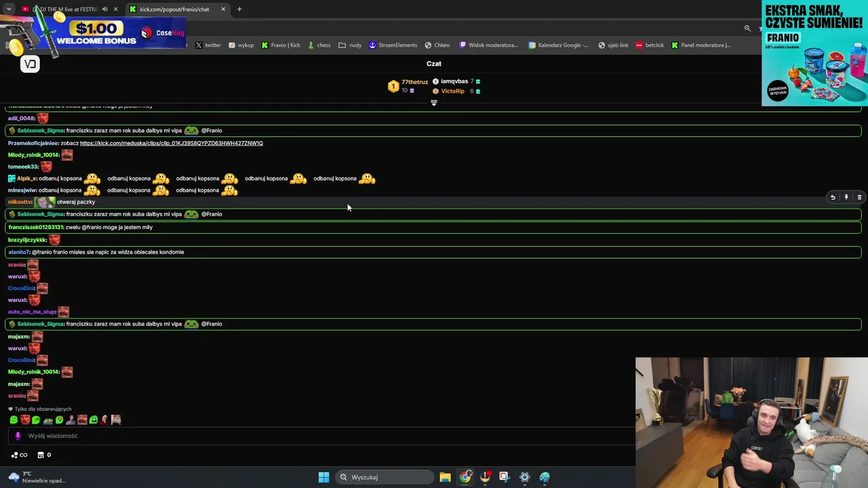
Task: Open the kick.com meduska clip link
Action: (x=172, y=143)
